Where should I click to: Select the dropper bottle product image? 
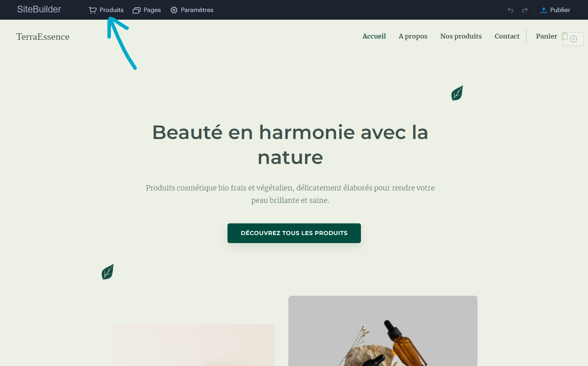(383, 331)
